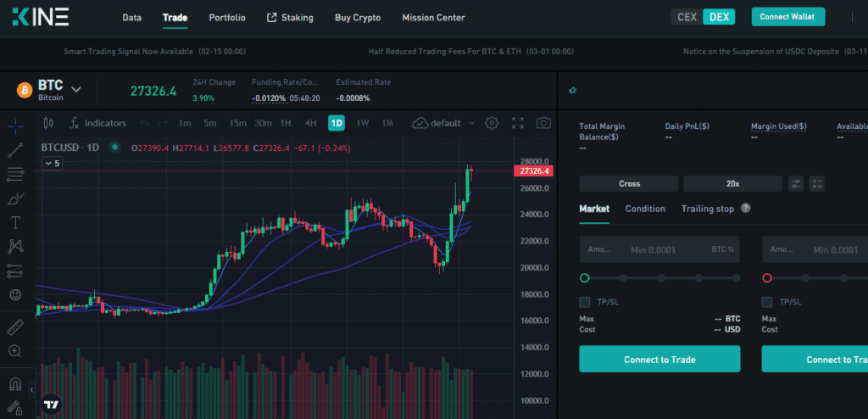868x419 pixels.
Task: Switch chart interval to 1H
Action: pyautogui.click(x=285, y=123)
